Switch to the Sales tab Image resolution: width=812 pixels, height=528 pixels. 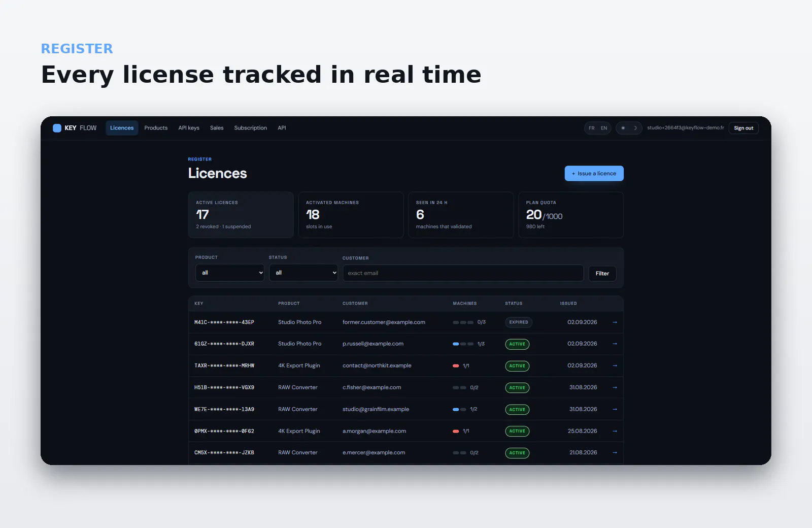pyautogui.click(x=217, y=128)
